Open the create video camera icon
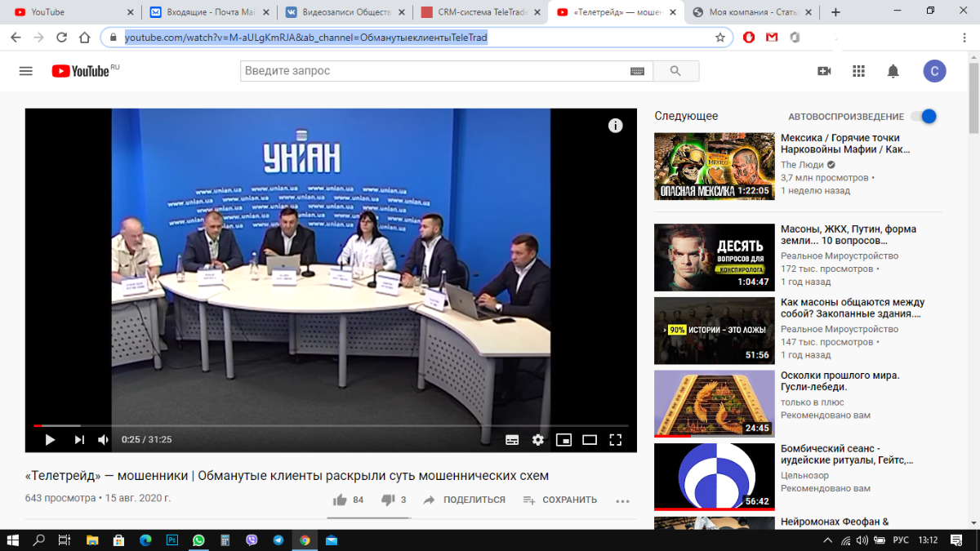980x551 pixels. point(824,71)
